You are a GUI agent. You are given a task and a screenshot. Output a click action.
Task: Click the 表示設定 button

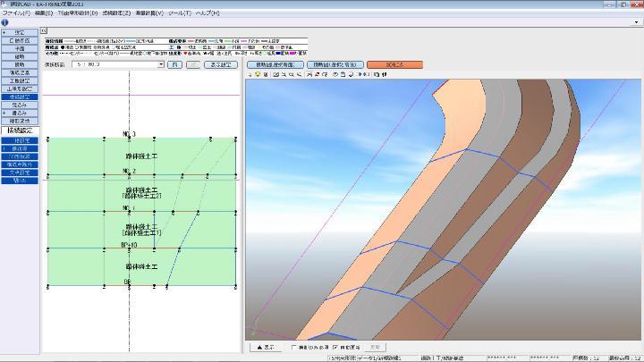221,65
